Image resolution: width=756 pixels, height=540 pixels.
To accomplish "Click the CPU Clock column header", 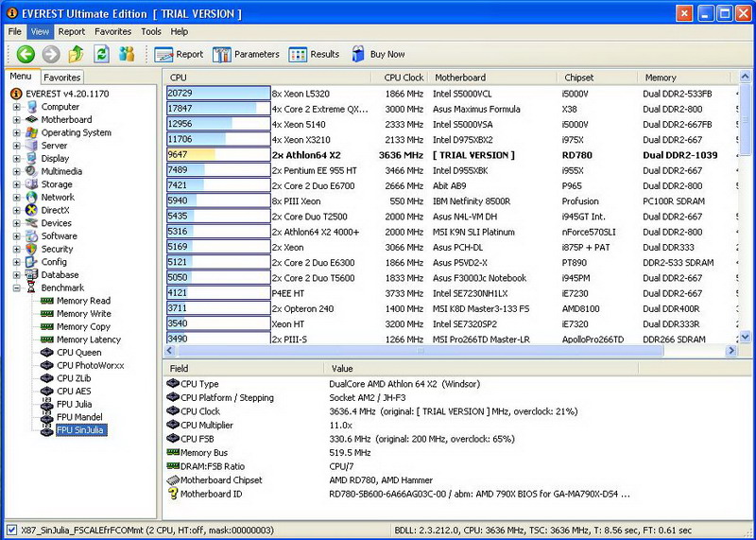I will click(404, 78).
